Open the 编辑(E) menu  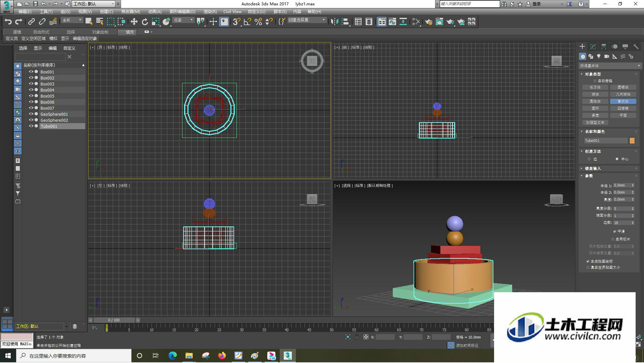[25, 12]
